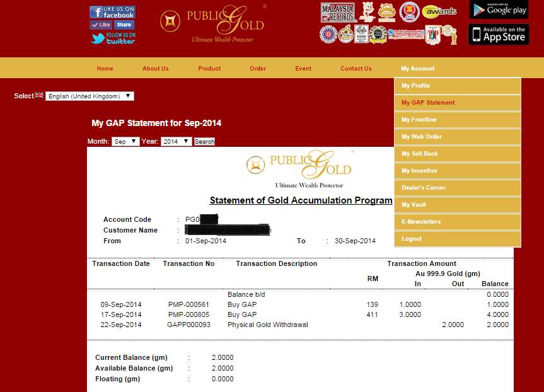The height and width of the screenshot is (392, 544).
Task: Click the Current Balance (gm) label
Action: pyautogui.click(x=131, y=358)
